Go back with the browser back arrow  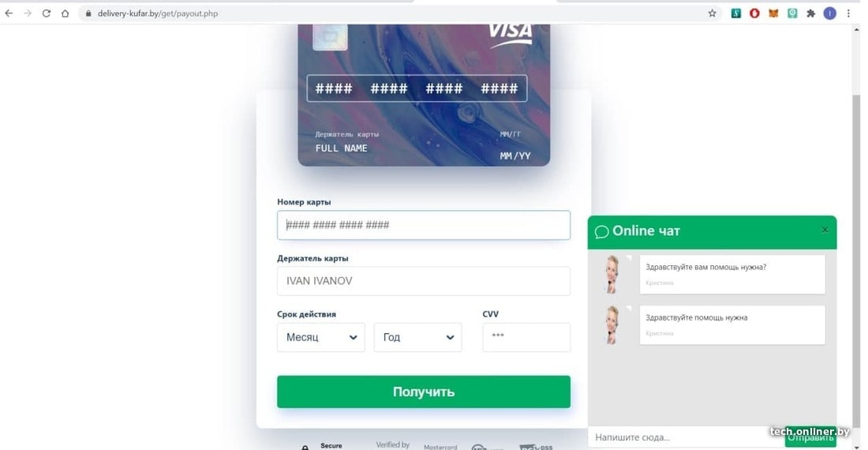pyautogui.click(x=9, y=13)
